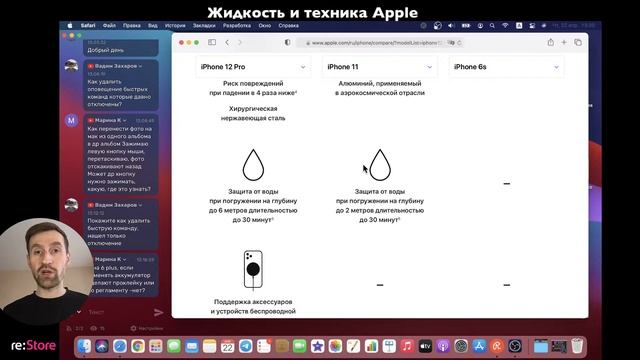Open iMovie from the Dock
This screenshot has height=360, width=640.
tap(317, 346)
